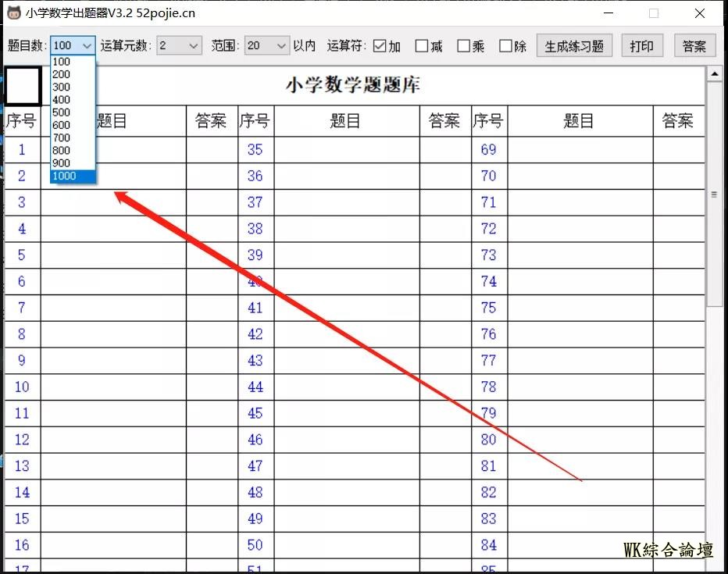Viewport: 728px width, 574px height.
Task: Click the app cat icon in title bar
Action: point(13,12)
